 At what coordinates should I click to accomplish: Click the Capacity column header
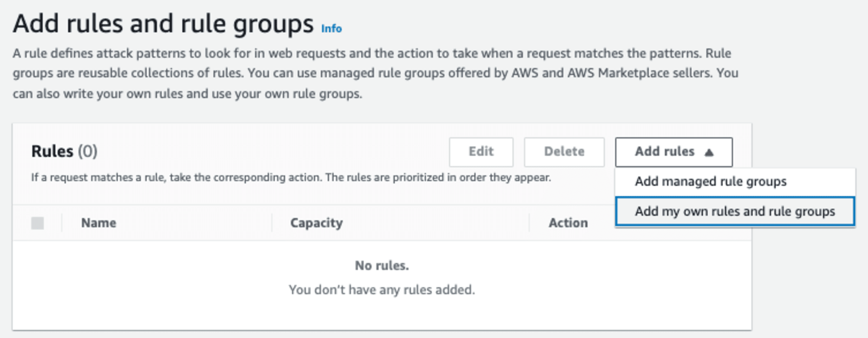pyautogui.click(x=316, y=223)
